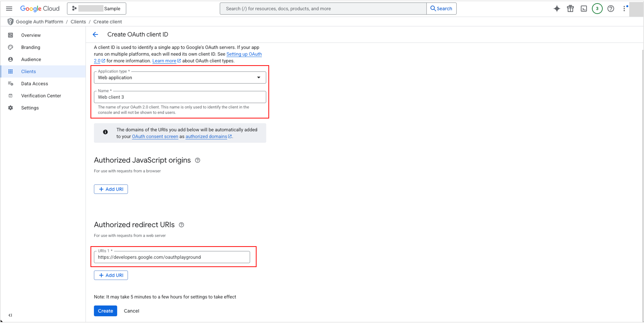Screen dimensions: 644x323
Task: Add URI under Authorized redirect URIs
Action: click(x=111, y=276)
